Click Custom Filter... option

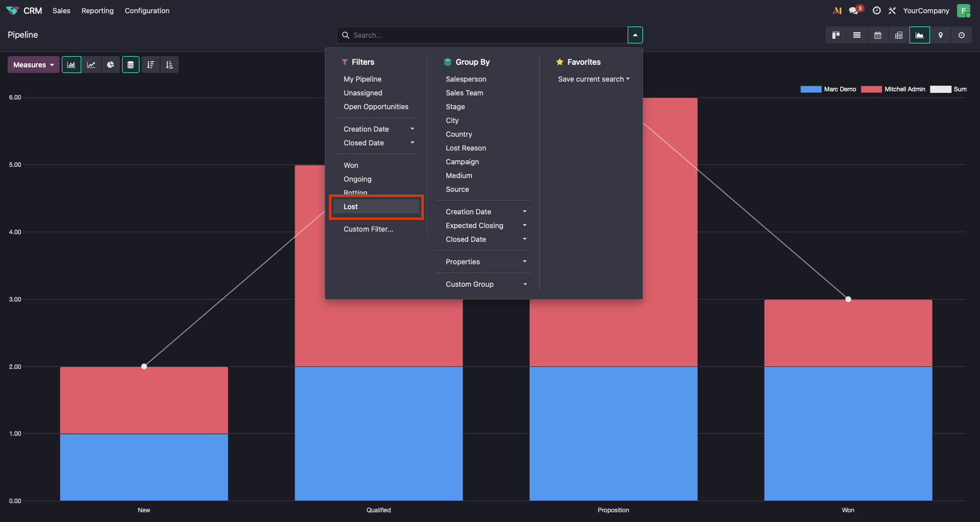[368, 229]
